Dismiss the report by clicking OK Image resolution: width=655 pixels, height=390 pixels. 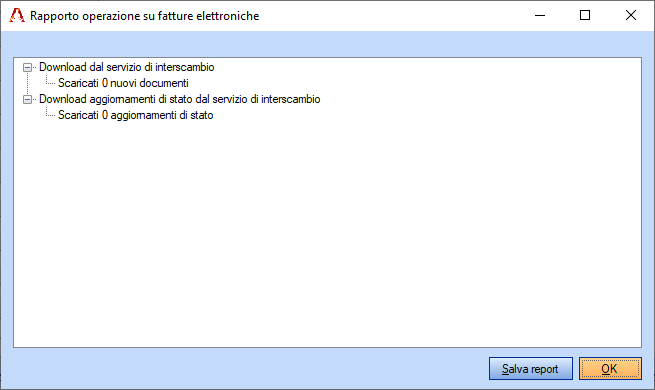pyautogui.click(x=610, y=369)
